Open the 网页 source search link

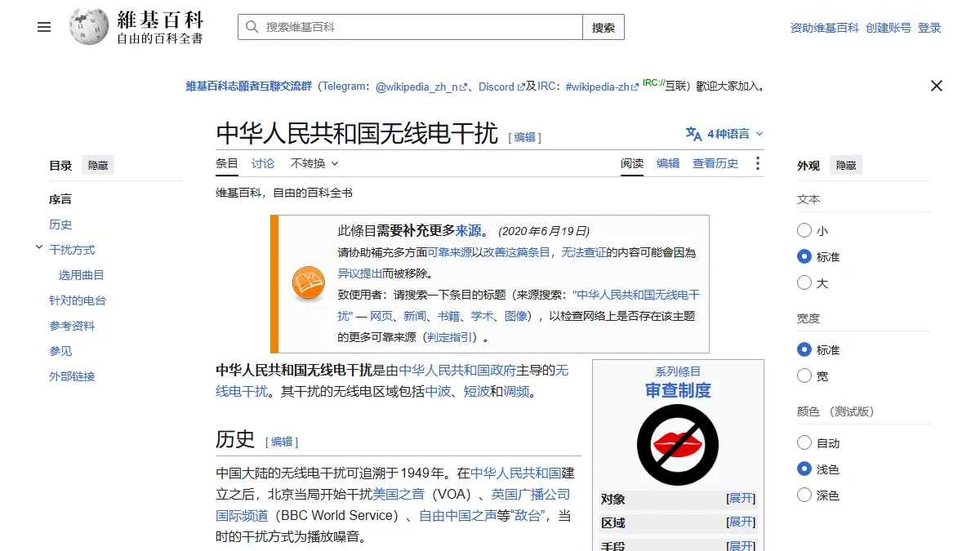point(381,316)
